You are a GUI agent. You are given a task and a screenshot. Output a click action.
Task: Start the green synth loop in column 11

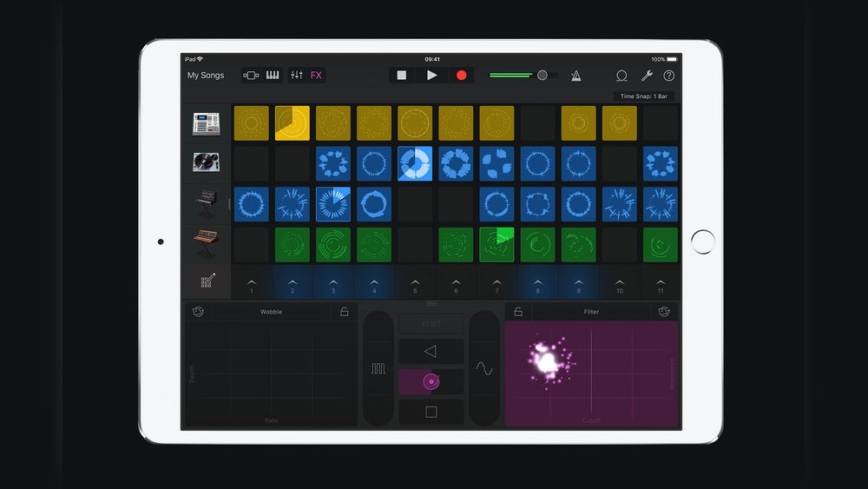pos(661,244)
